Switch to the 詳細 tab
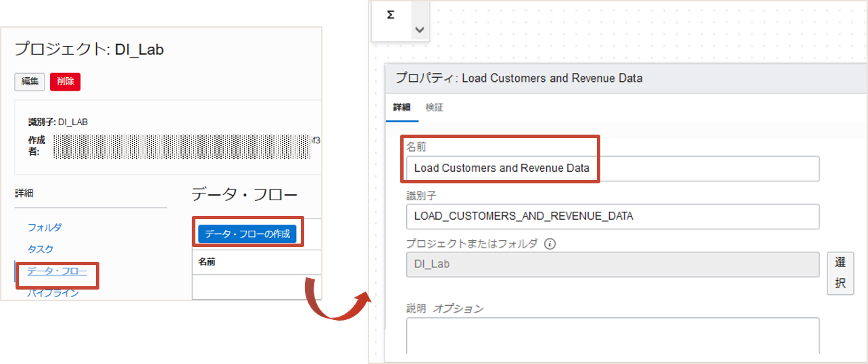Screen dimensions: 868x364 [x=402, y=108]
